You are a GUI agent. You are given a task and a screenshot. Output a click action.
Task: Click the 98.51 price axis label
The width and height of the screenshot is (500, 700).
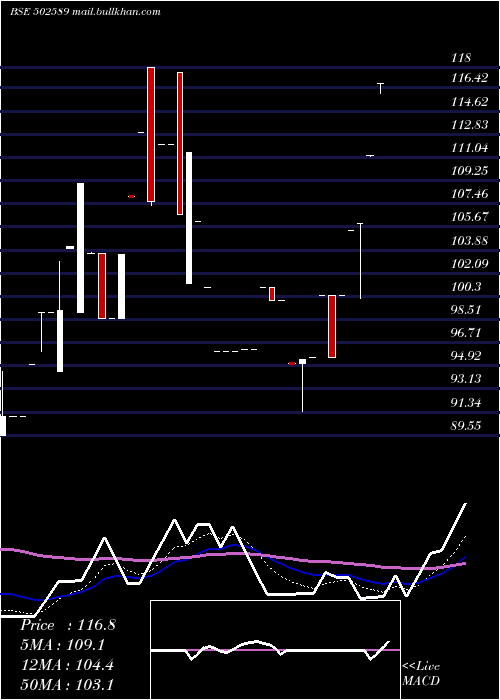(x=466, y=309)
